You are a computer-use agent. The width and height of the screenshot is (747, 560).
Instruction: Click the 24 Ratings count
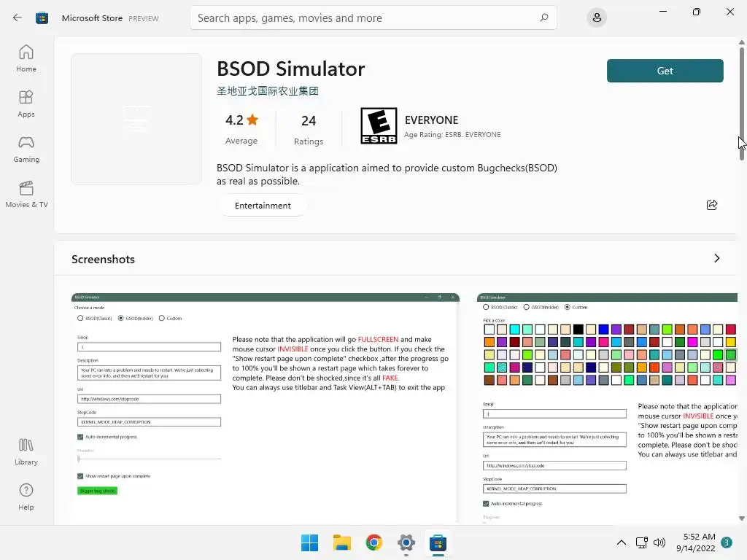309,130
